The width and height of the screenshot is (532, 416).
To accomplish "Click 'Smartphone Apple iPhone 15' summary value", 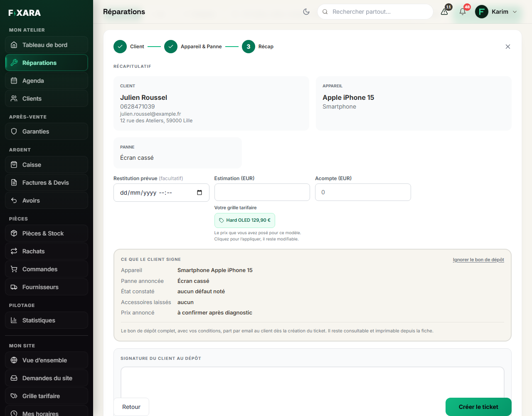I will click(215, 270).
